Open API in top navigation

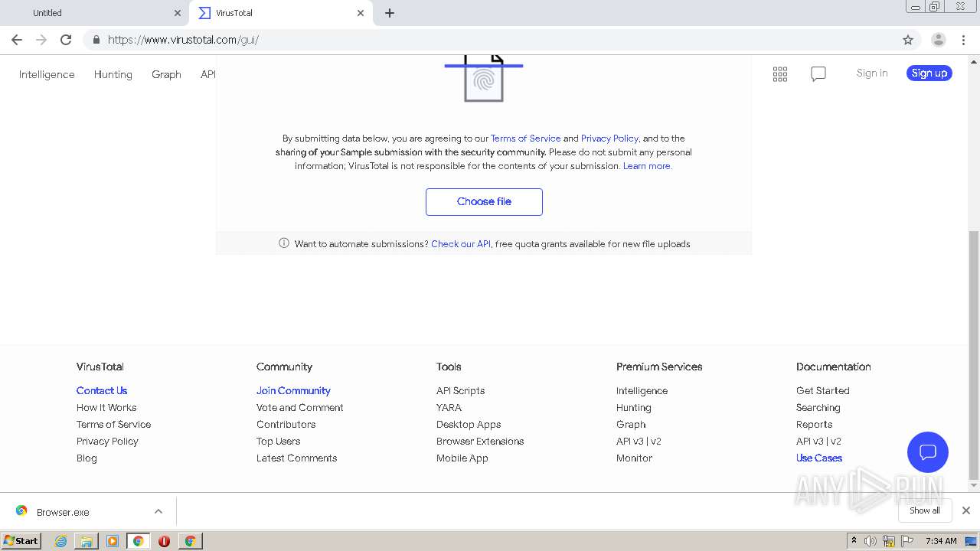point(208,74)
